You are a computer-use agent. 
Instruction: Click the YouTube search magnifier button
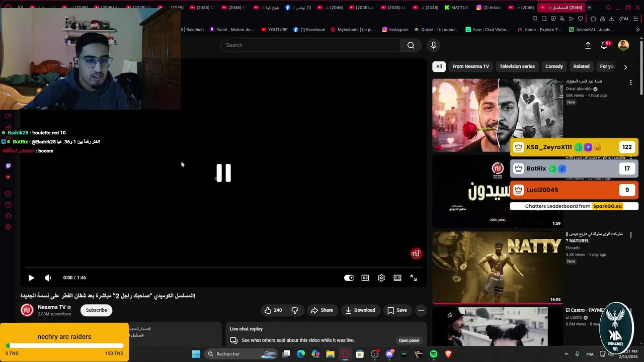[411, 45]
